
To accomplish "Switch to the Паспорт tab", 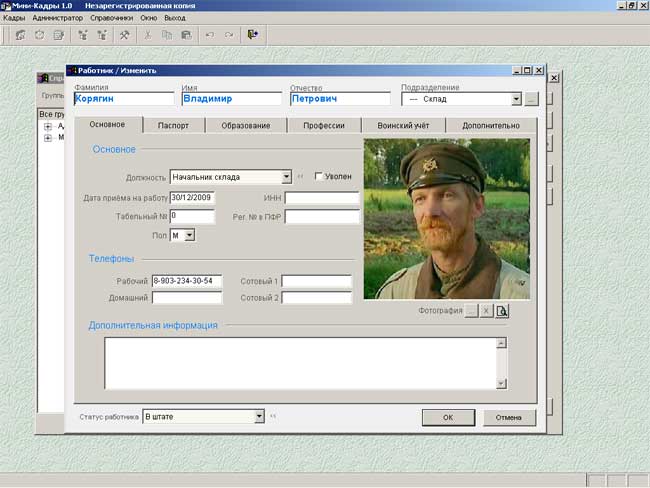I will [x=173, y=125].
